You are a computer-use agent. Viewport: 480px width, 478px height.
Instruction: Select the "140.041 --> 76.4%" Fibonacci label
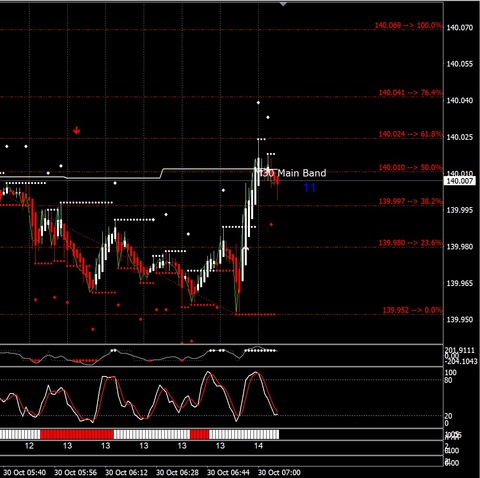tap(411, 92)
